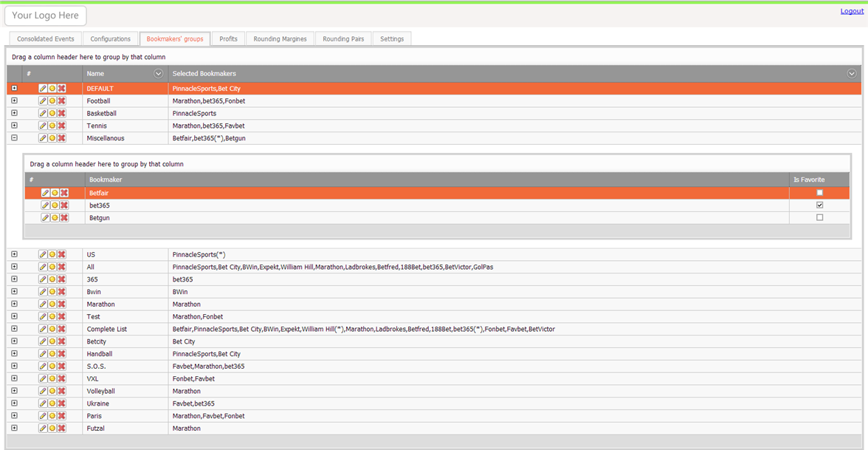
Task: Switch to the Consolidated Events tab
Action: 46,39
